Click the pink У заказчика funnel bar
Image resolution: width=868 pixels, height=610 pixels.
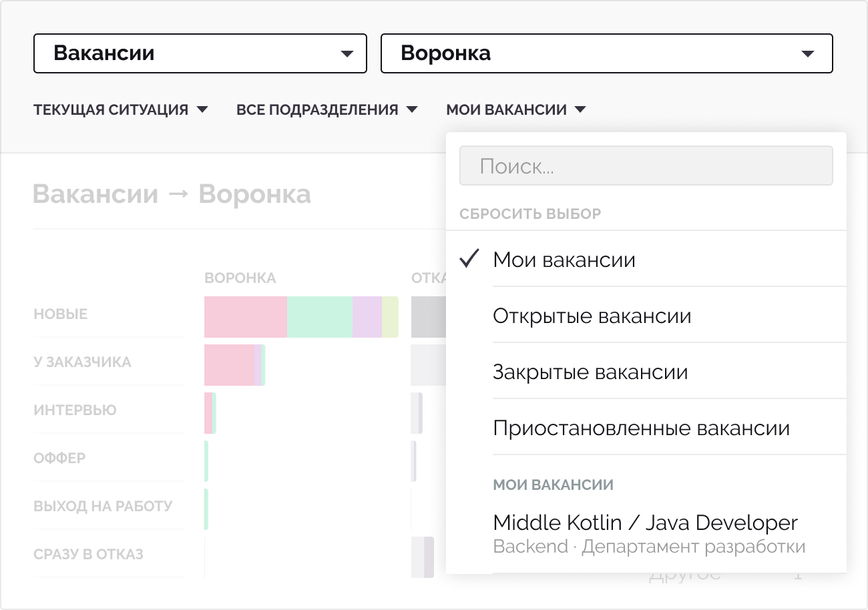pos(228,365)
